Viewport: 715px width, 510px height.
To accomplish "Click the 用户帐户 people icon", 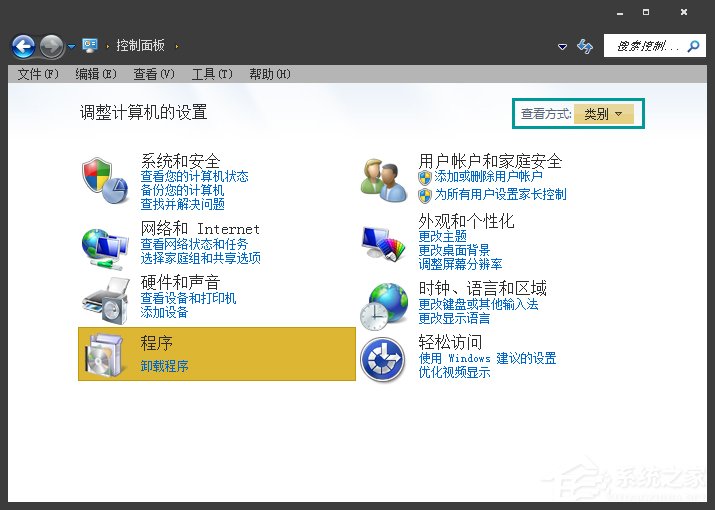I will [384, 181].
